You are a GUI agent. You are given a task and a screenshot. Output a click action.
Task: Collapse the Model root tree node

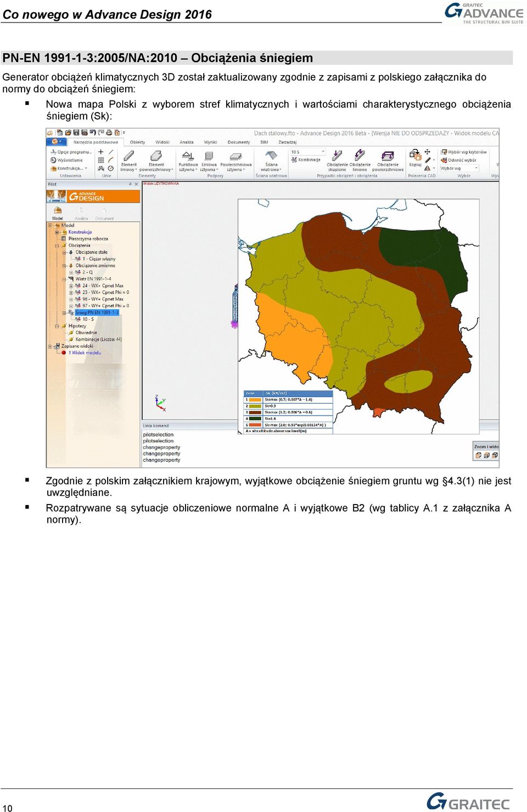(50, 225)
